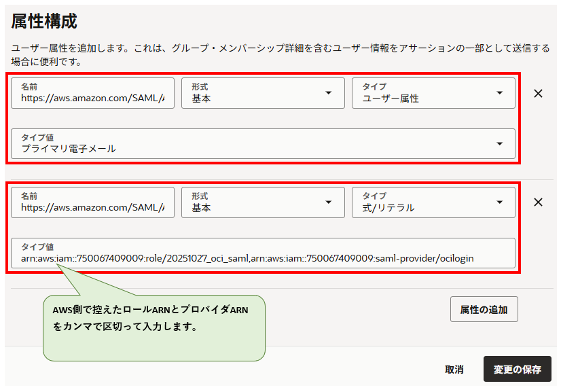Open the first row's 形式 基本 dropdown

[x=262, y=93]
